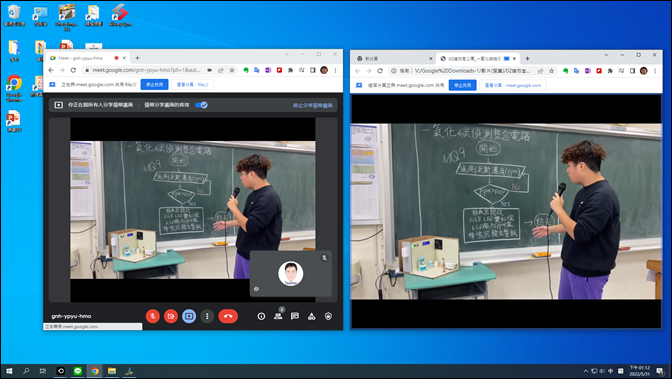Screen dimensions: 672x379
Task: Bookmark the Meet page with the star
Action: 232,70
